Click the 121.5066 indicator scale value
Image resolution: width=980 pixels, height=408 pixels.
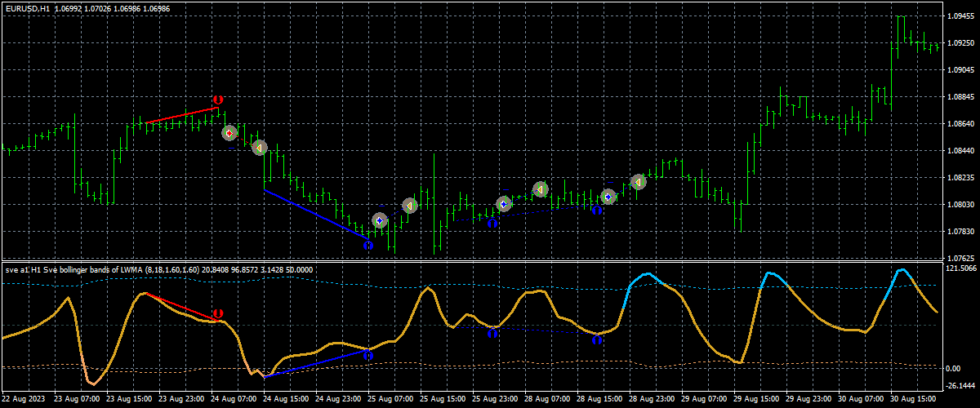pyautogui.click(x=961, y=268)
